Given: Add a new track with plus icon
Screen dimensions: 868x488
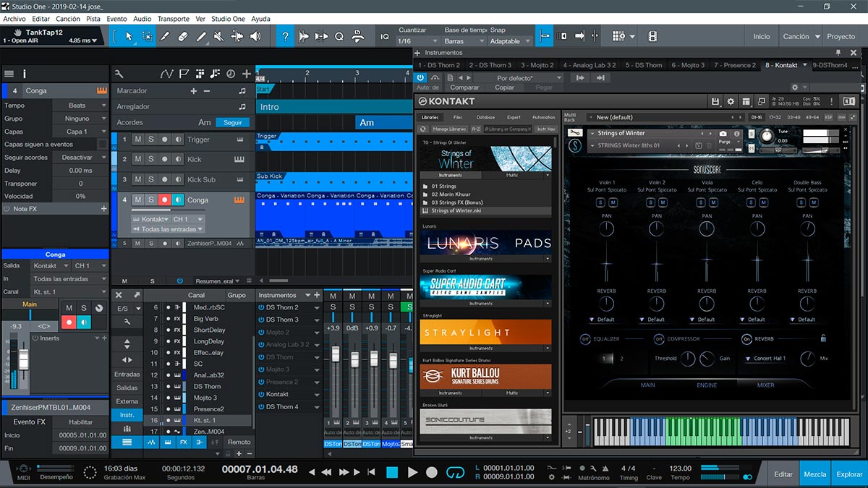Looking at the screenshot, I should pyautogui.click(x=247, y=74).
